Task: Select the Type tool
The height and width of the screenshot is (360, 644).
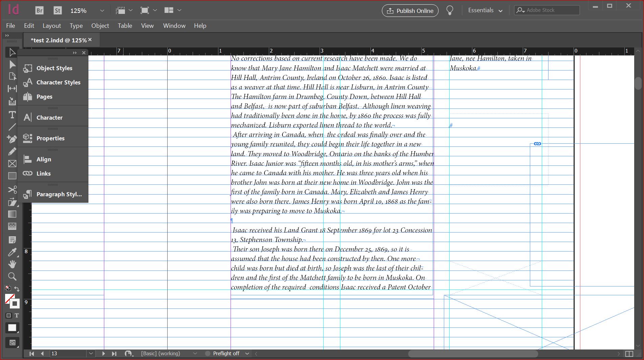Action: click(12, 115)
